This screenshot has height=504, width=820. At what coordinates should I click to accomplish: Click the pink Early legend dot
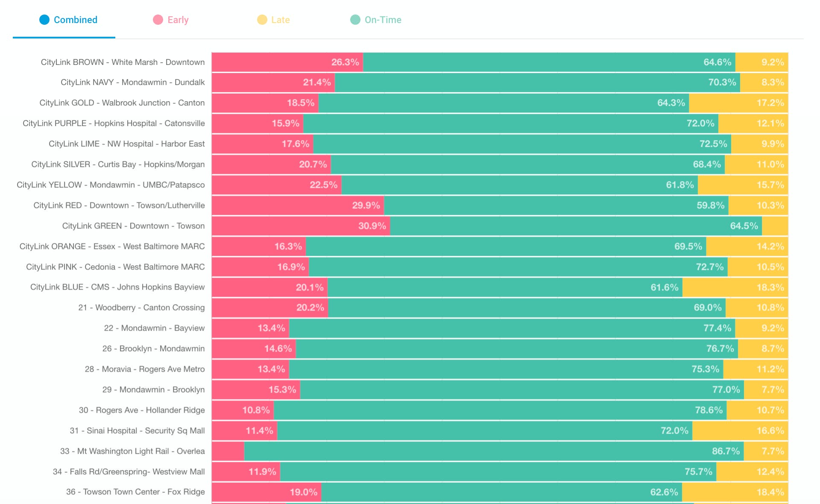click(x=158, y=20)
